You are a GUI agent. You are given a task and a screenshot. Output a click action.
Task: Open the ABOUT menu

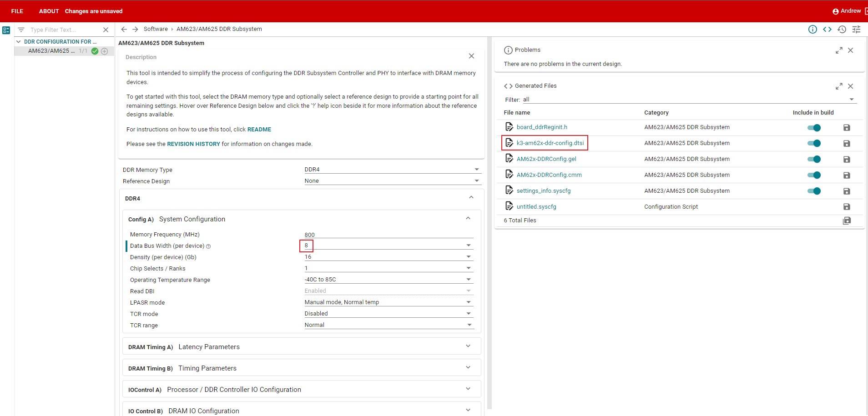(x=49, y=11)
